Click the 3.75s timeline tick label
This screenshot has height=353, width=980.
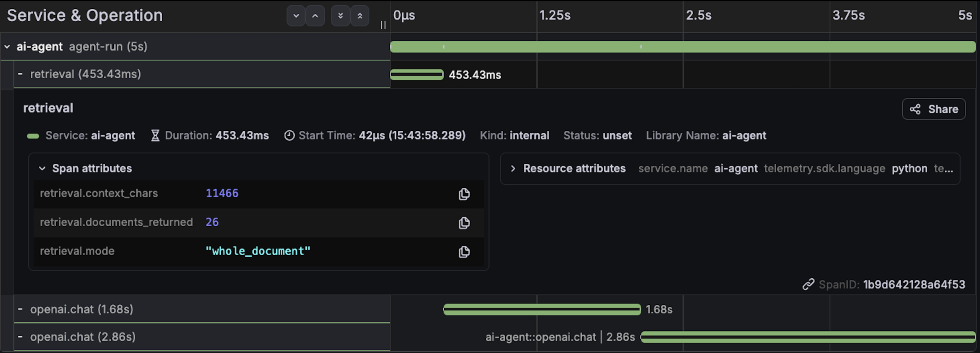pyautogui.click(x=848, y=15)
